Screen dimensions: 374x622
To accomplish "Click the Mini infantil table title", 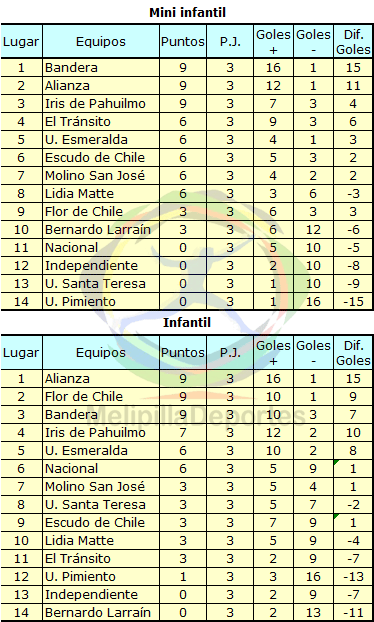I will point(187,12).
